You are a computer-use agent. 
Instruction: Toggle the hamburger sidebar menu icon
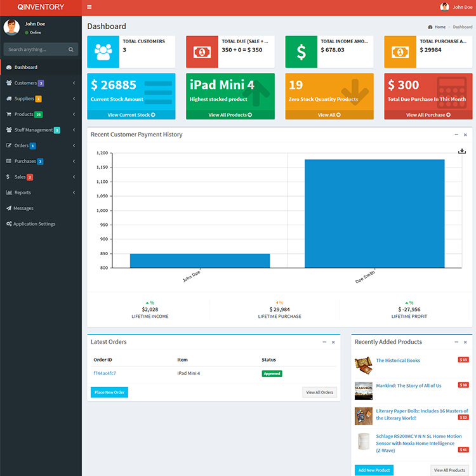(x=89, y=7)
